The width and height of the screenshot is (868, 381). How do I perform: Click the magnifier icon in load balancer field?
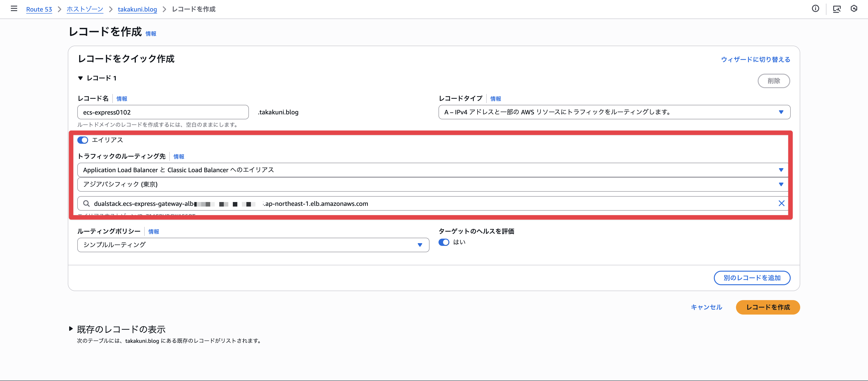[x=87, y=203]
